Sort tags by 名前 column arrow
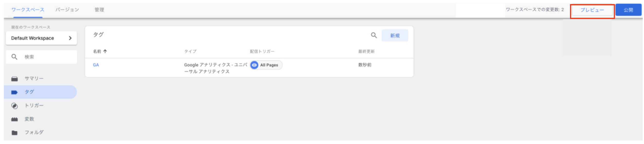 pyautogui.click(x=105, y=51)
